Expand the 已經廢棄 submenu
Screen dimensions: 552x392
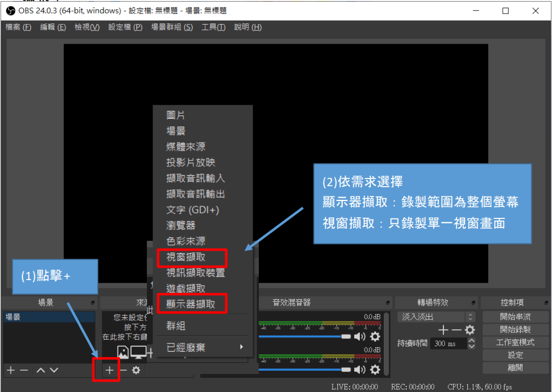coord(203,348)
